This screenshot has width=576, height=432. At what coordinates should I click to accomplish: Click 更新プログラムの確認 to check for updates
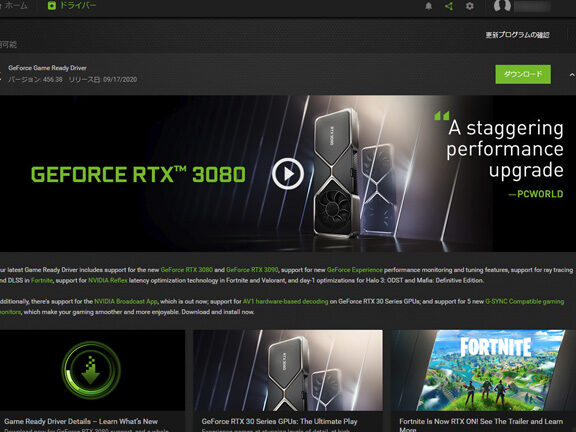tap(518, 35)
